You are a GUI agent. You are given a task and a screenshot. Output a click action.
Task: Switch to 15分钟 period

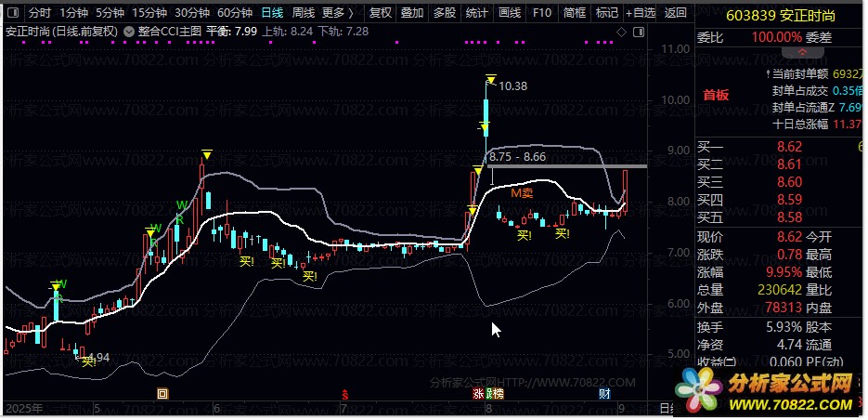pyautogui.click(x=149, y=12)
